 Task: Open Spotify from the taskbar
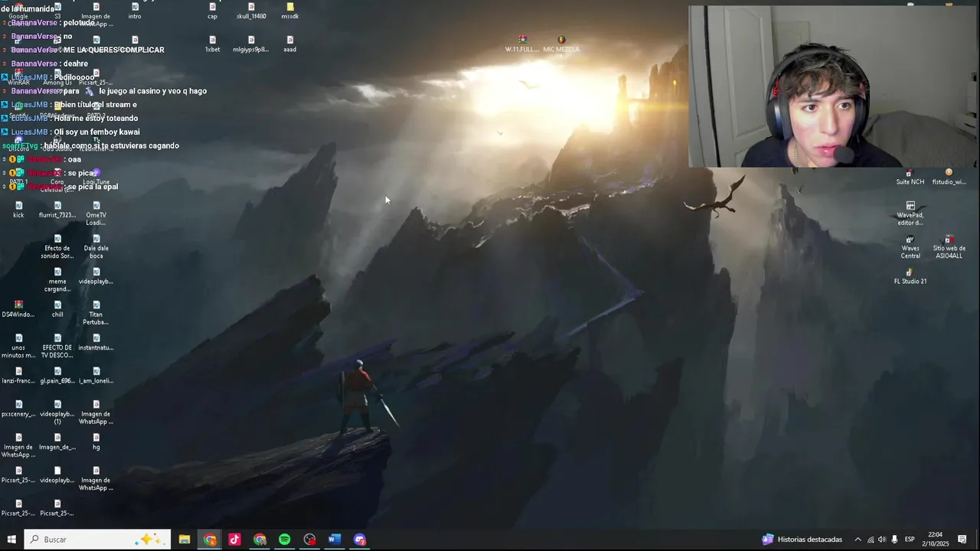[285, 540]
